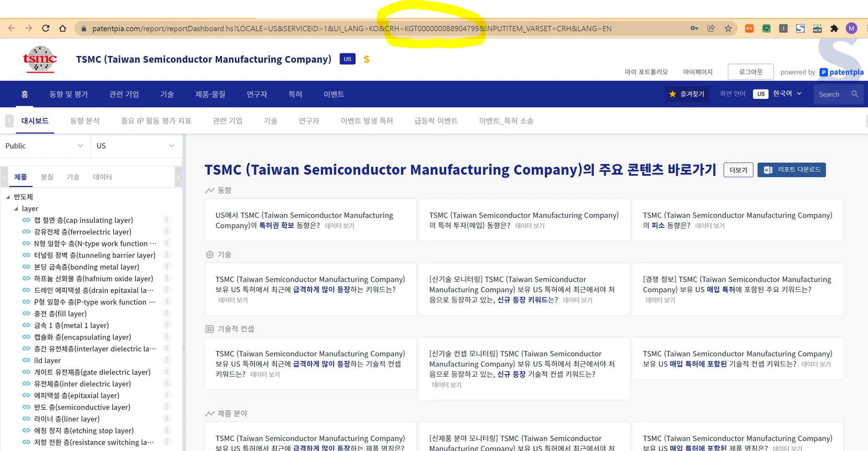Click the purple M profile avatar
This screenshot has width=868, height=451.
click(851, 28)
